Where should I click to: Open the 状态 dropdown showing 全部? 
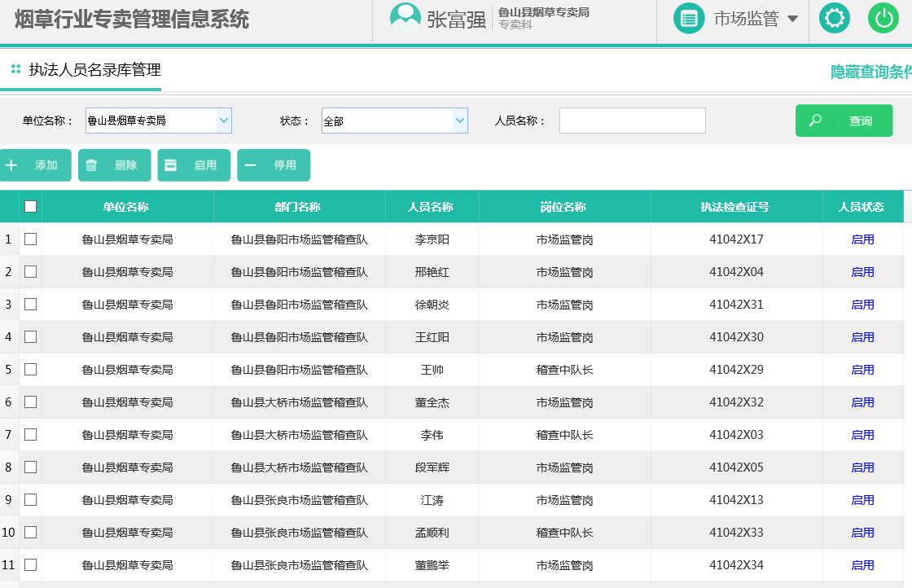pos(395,121)
